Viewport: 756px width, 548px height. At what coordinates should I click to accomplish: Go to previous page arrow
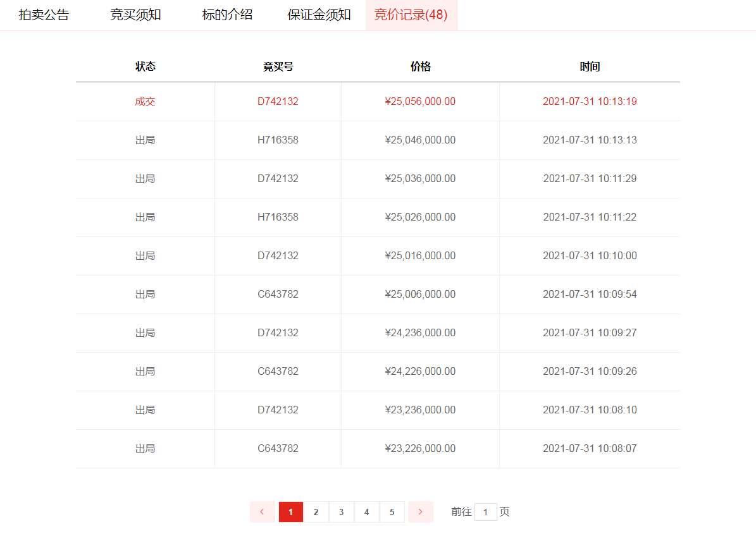[263, 512]
